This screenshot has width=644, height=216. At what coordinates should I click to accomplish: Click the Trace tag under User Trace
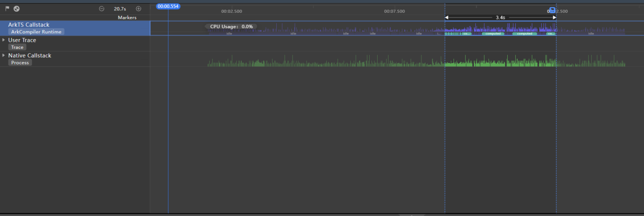(x=17, y=48)
